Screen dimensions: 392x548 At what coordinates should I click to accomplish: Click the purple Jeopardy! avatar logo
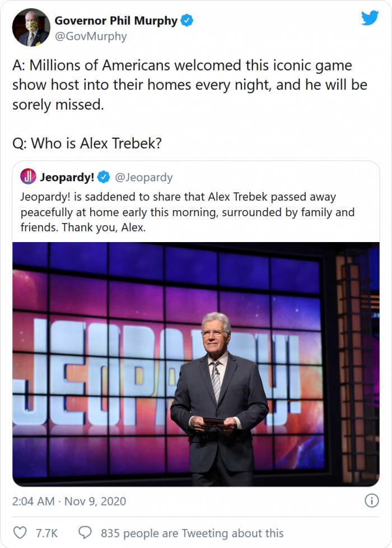pyautogui.click(x=28, y=177)
